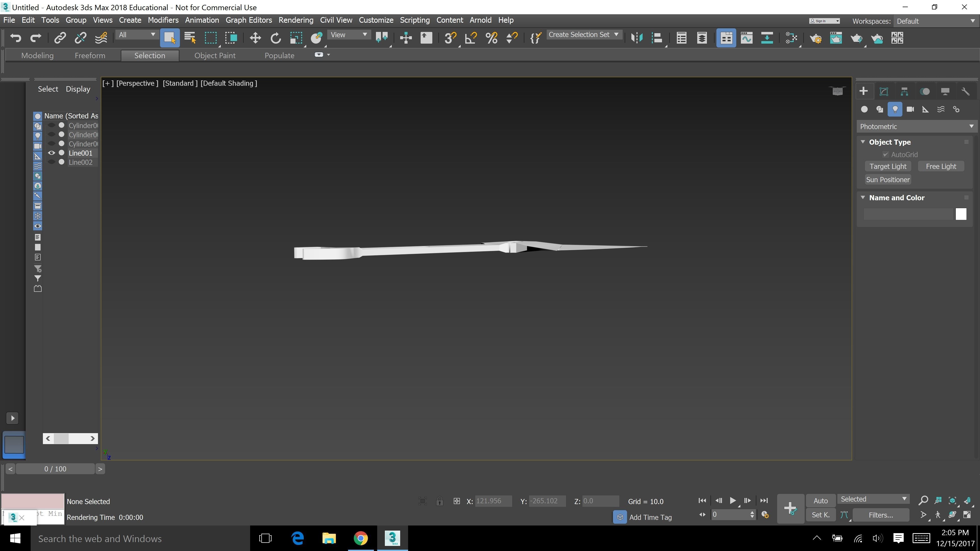Click the Filters... button
This screenshot has width=980, height=551.
pyautogui.click(x=880, y=515)
